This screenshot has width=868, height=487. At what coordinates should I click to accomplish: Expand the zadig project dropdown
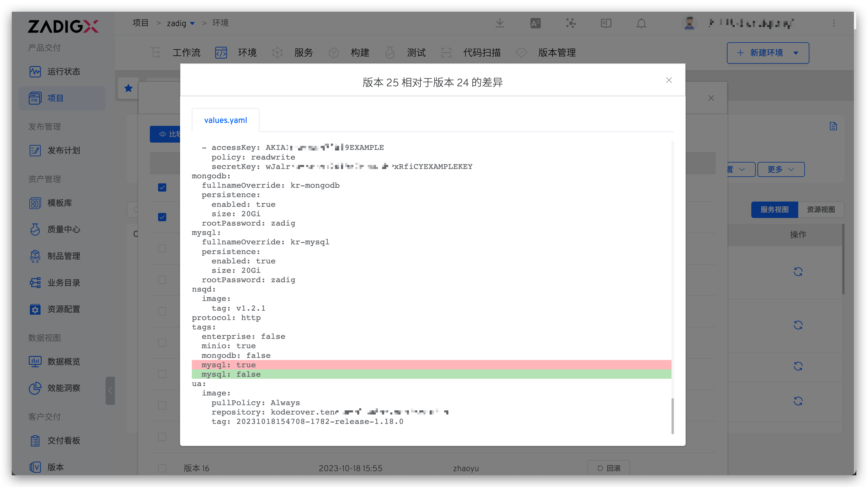(x=192, y=23)
